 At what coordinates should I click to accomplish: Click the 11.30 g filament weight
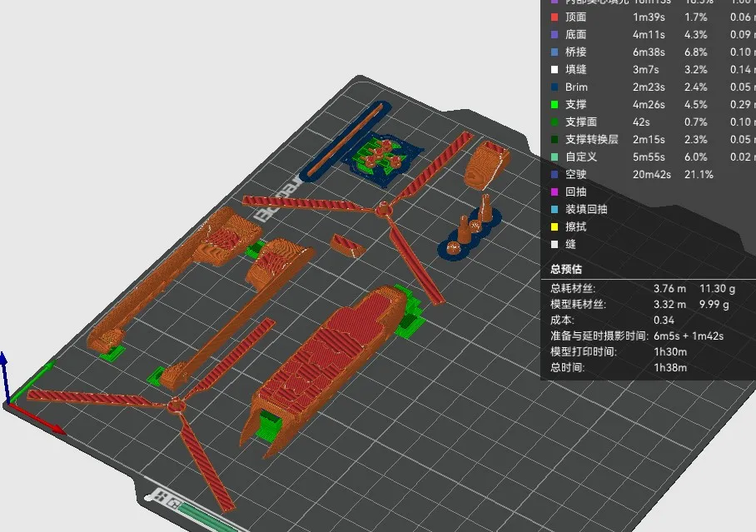coord(717,288)
